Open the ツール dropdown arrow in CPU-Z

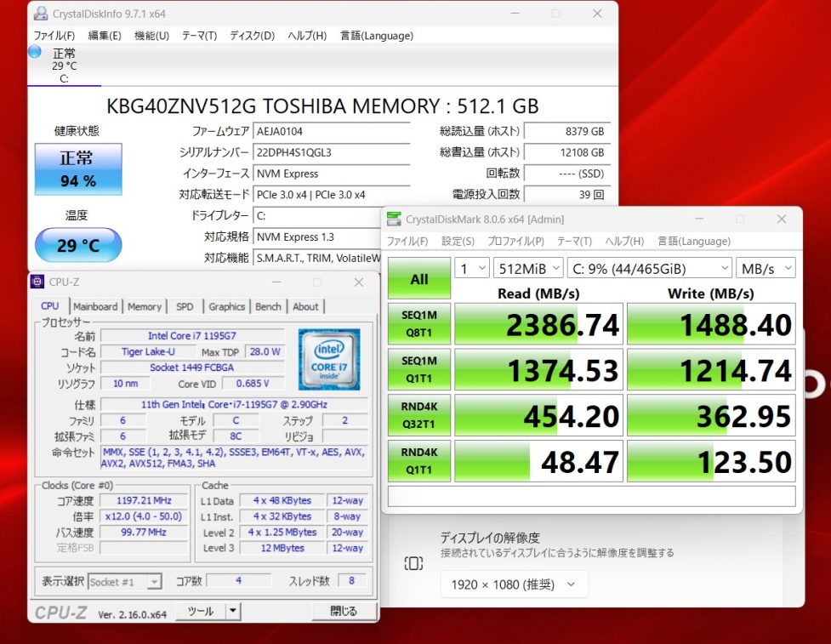(233, 611)
